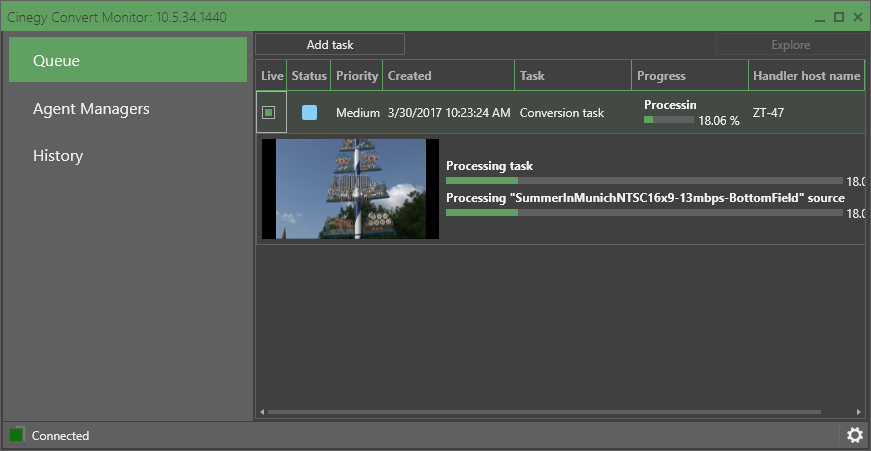Sort by the Created column header
This screenshot has height=451, width=871.
[448, 76]
